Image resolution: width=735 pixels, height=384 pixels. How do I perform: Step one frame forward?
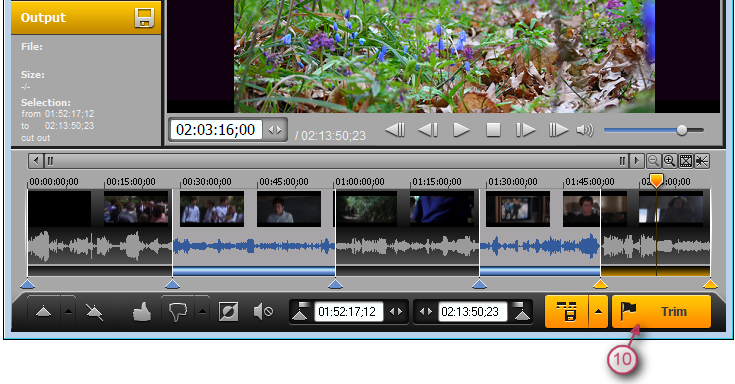click(x=525, y=130)
